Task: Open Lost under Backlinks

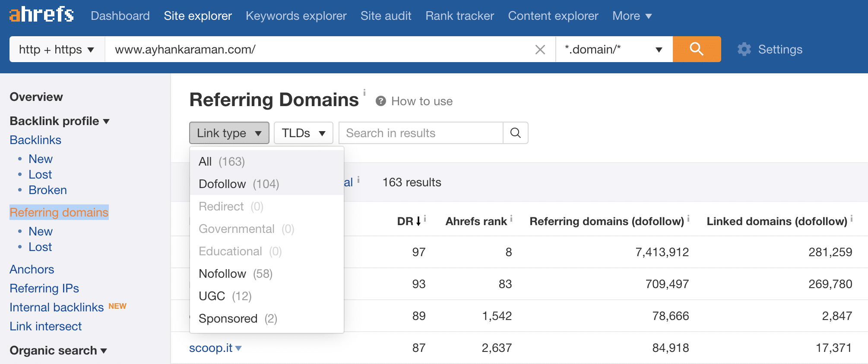Action: [40, 175]
